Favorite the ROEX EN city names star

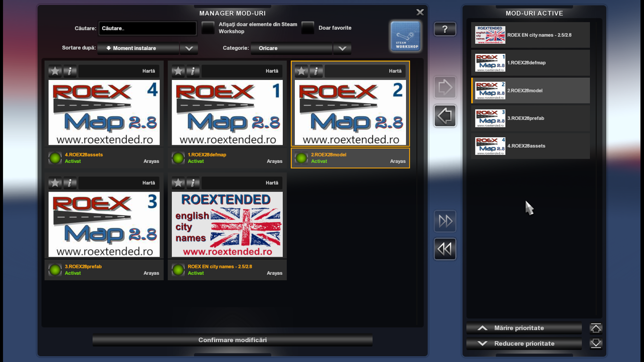point(178,183)
